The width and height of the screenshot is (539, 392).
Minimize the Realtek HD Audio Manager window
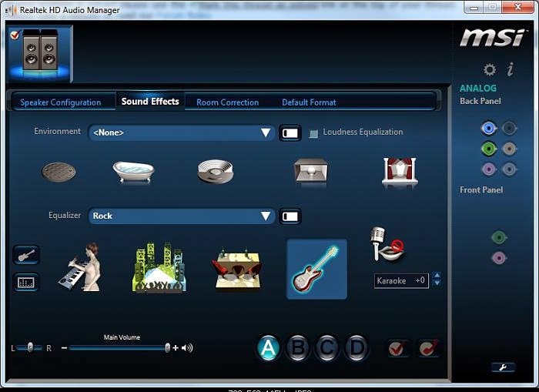(x=474, y=7)
